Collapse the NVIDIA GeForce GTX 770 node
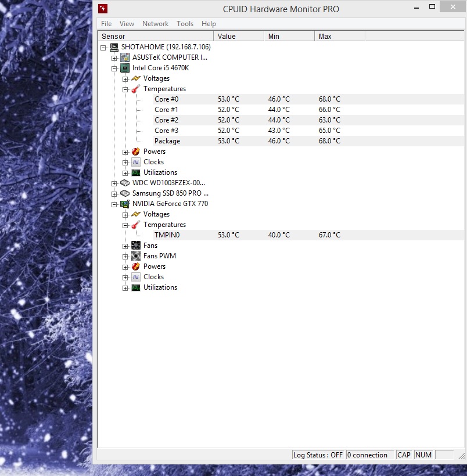This screenshot has height=476, width=467. coord(114,204)
